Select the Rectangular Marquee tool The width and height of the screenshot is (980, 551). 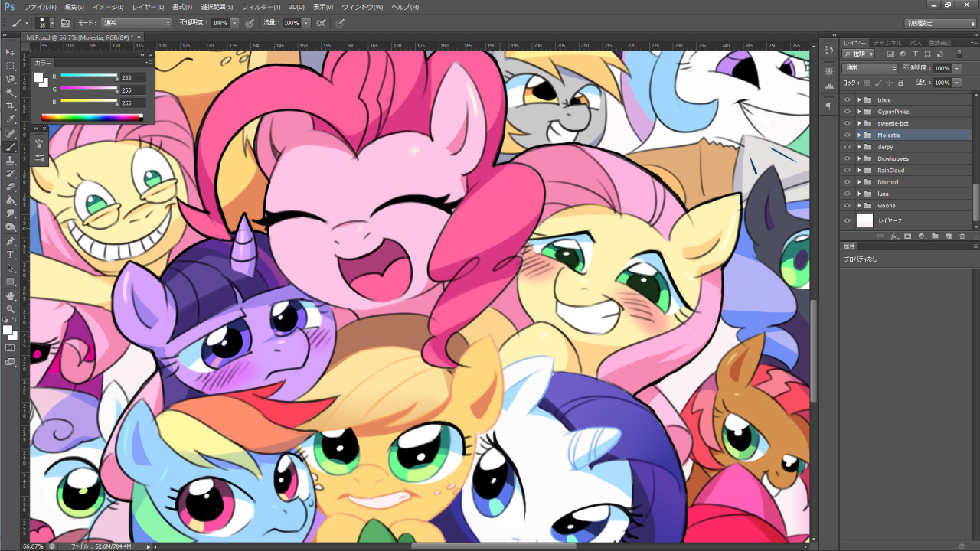[11, 66]
